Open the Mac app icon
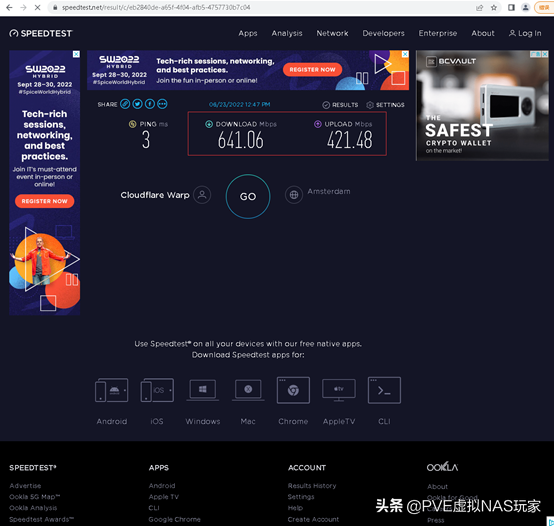The image size is (554, 526). [x=248, y=390]
